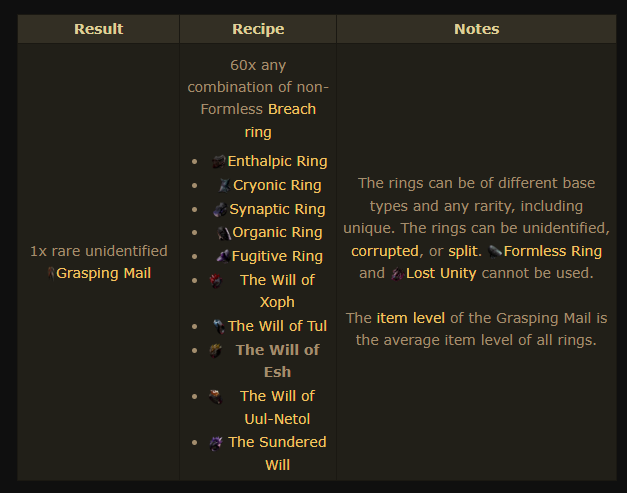Click the Lost Unity icon in Notes
Viewport: 627px width, 493px height.
pyautogui.click(x=397, y=273)
